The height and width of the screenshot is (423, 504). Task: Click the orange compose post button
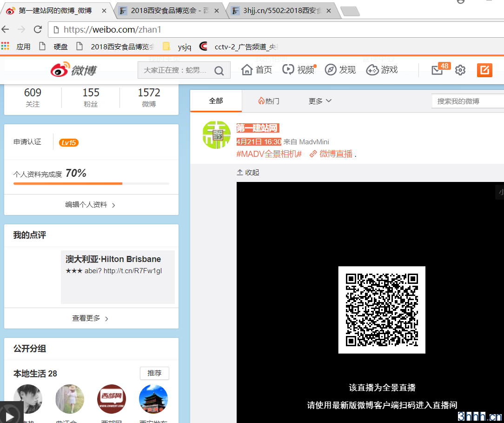(484, 70)
